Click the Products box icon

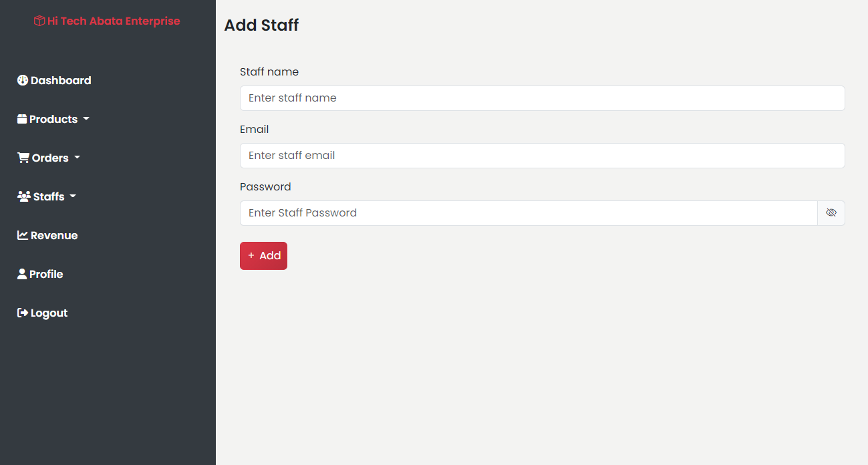tap(22, 119)
